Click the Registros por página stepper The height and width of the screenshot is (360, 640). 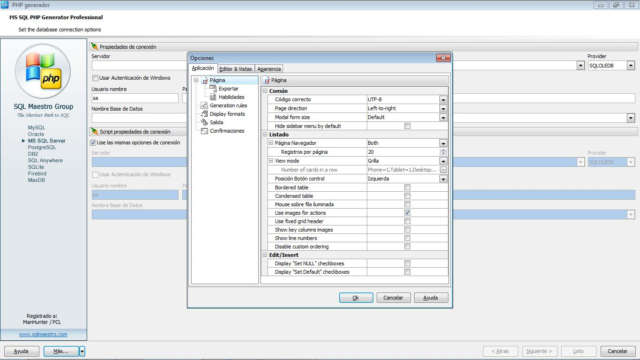(x=443, y=152)
